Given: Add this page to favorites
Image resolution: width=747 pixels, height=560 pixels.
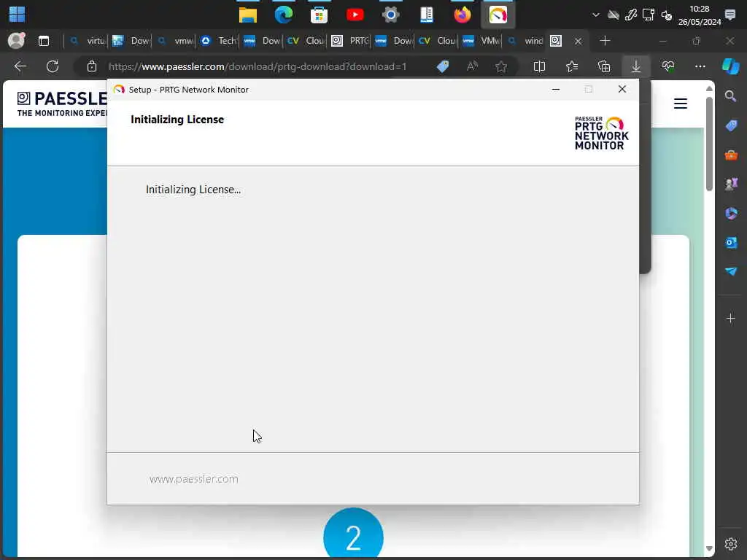Looking at the screenshot, I should [501, 66].
